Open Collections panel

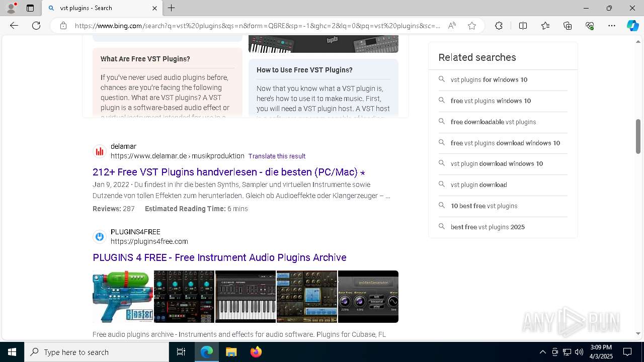(x=568, y=26)
